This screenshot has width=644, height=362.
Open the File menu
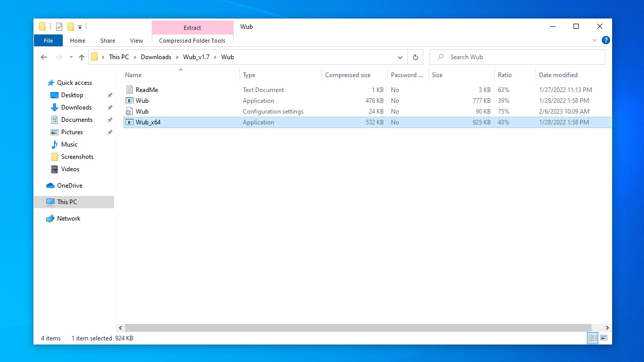48,41
